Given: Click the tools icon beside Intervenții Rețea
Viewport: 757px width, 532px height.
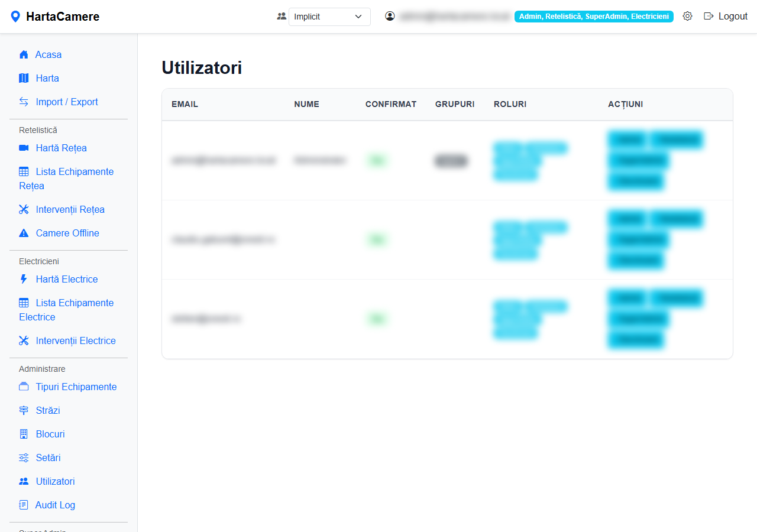Looking at the screenshot, I should coord(24,209).
